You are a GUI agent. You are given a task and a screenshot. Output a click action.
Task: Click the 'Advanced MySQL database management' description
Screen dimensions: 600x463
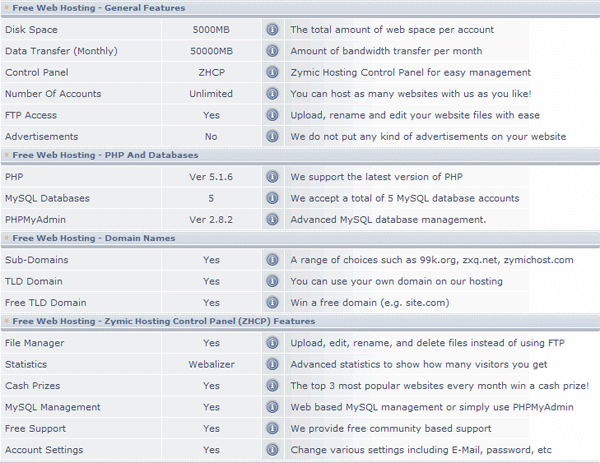tap(388, 220)
